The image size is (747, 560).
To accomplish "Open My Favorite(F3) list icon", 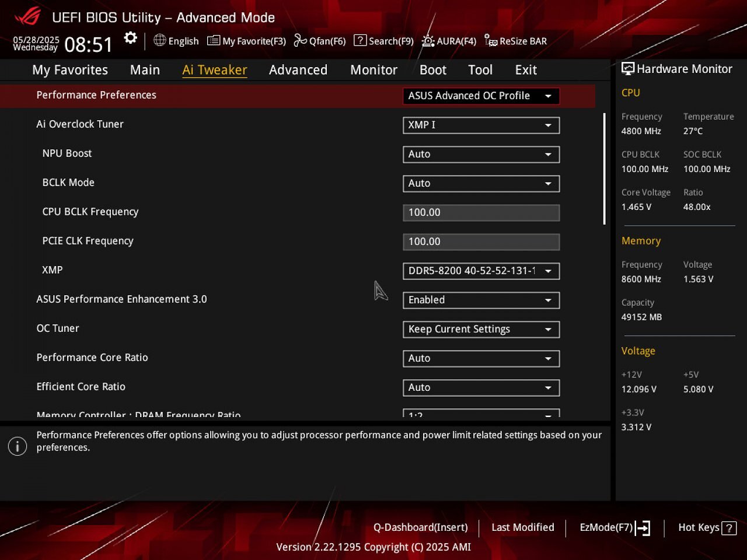I will (214, 41).
